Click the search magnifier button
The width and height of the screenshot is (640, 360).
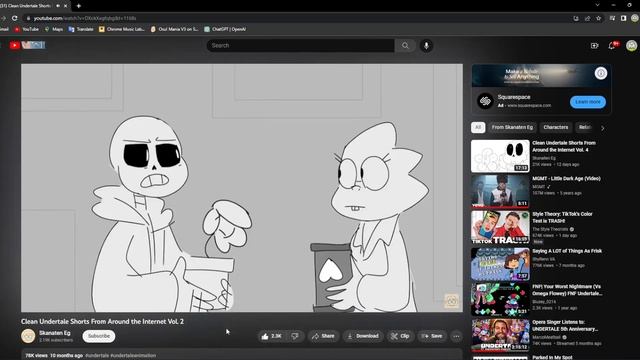405,46
